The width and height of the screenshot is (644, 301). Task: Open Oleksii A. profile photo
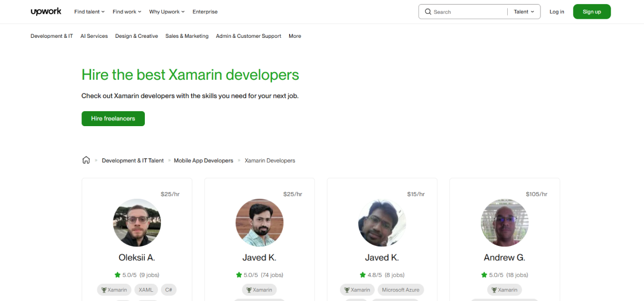[x=137, y=223]
